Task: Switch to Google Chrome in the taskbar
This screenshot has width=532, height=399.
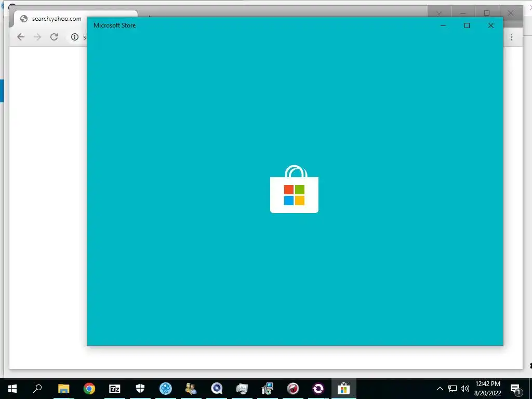Action: coord(89,389)
